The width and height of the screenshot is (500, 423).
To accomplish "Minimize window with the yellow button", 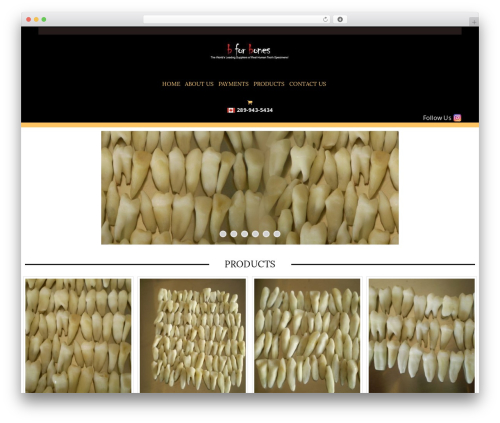I will click(x=36, y=19).
